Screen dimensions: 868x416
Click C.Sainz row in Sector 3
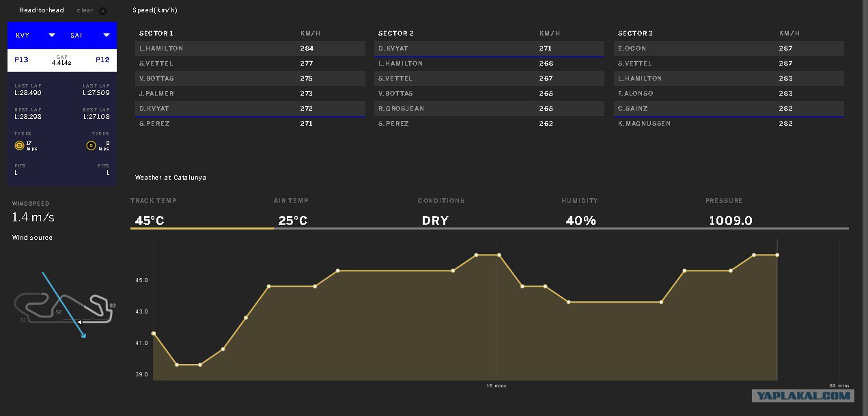click(x=729, y=109)
